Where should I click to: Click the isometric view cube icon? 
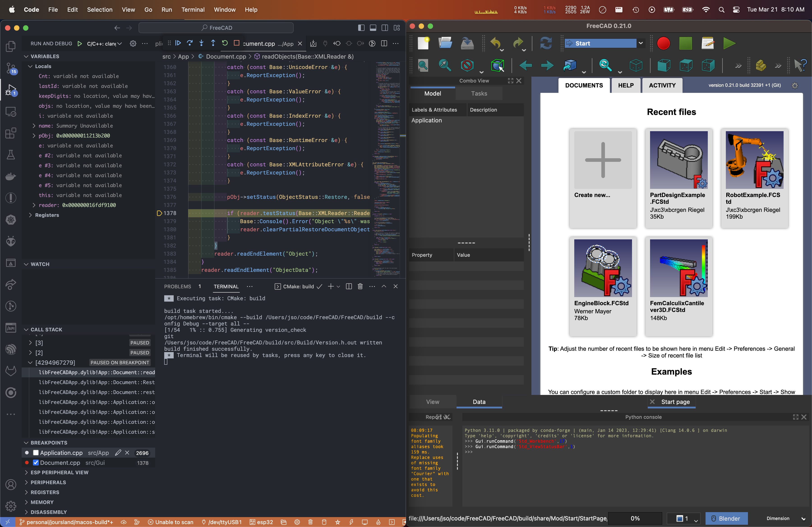pyautogui.click(x=636, y=65)
